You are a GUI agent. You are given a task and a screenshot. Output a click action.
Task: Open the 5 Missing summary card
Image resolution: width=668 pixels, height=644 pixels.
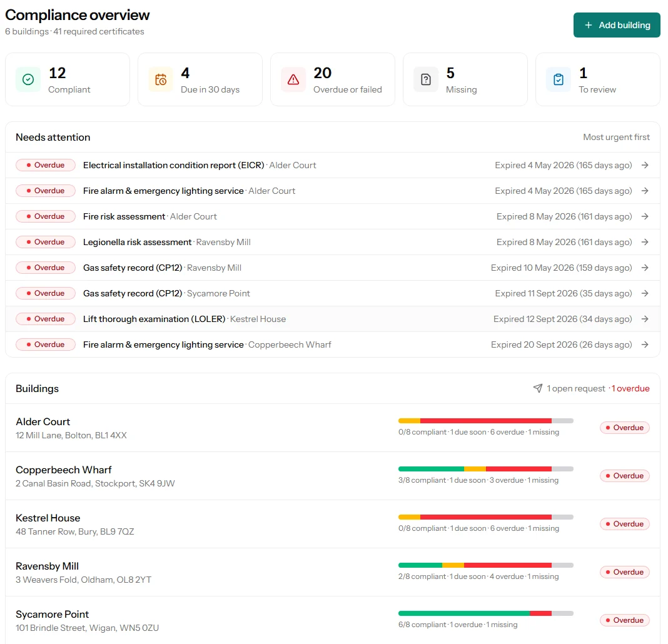tap(465, 79)
